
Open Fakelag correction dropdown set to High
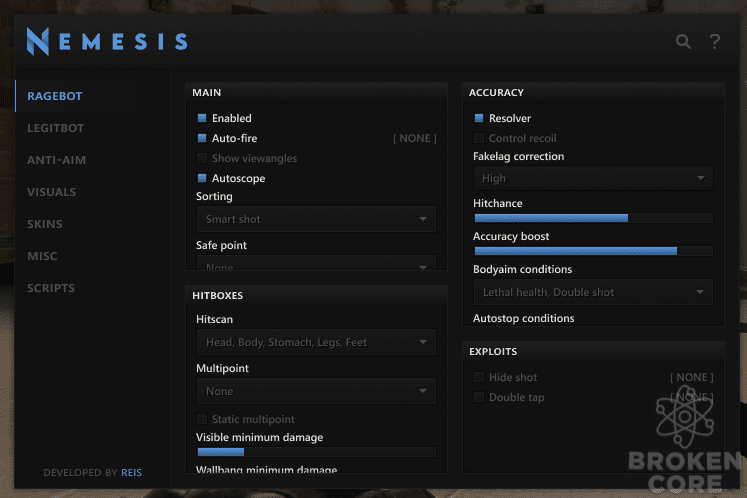pos(593,178)
